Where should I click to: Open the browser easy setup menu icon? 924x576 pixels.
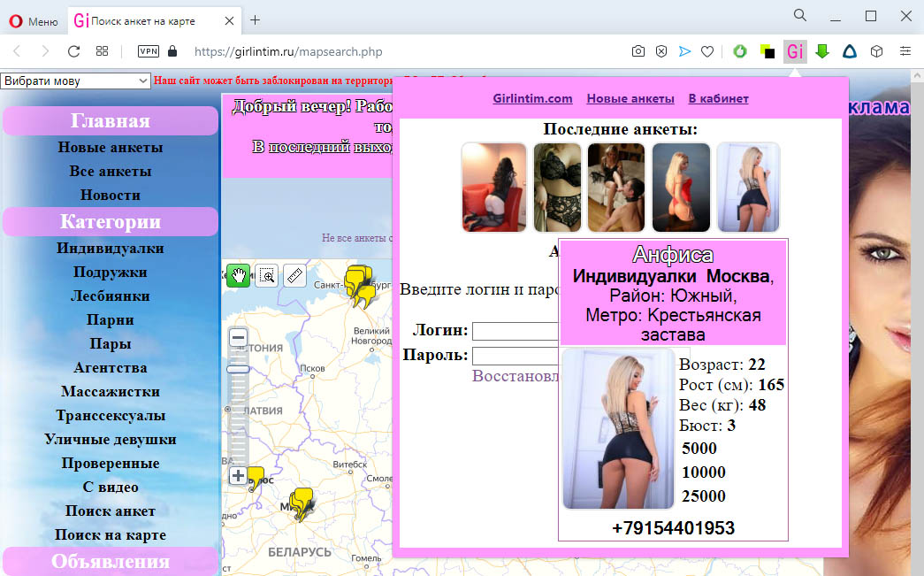tap(905, 51)
